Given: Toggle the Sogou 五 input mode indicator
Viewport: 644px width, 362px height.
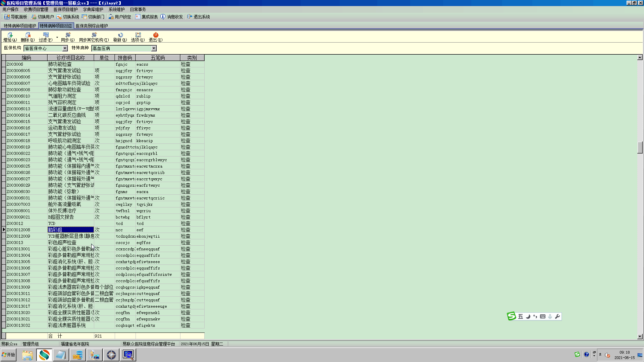Looking at the screenshot, I should [520, 316].
